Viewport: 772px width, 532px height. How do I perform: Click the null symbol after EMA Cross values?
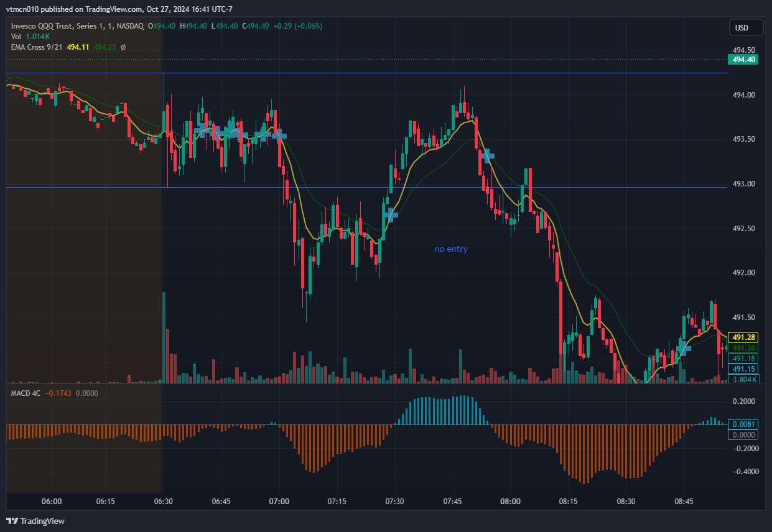[123, 47]
